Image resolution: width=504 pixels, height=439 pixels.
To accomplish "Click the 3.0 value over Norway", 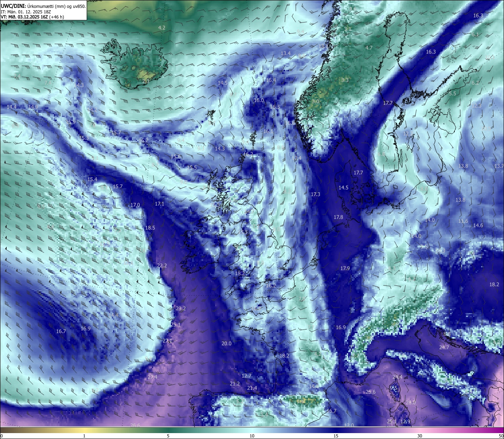I will click(315, 101).
